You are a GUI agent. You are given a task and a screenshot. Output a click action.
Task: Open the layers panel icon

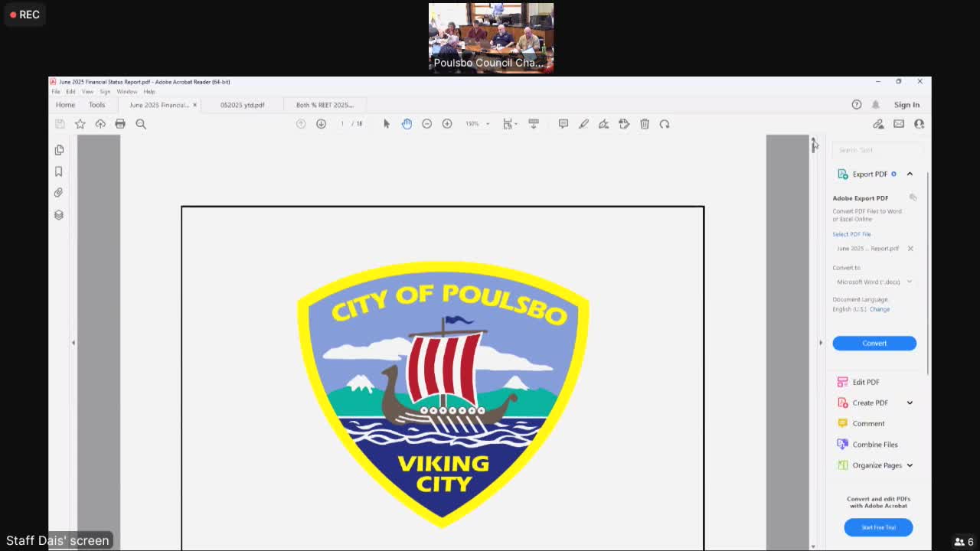click(x=59, y=215)
